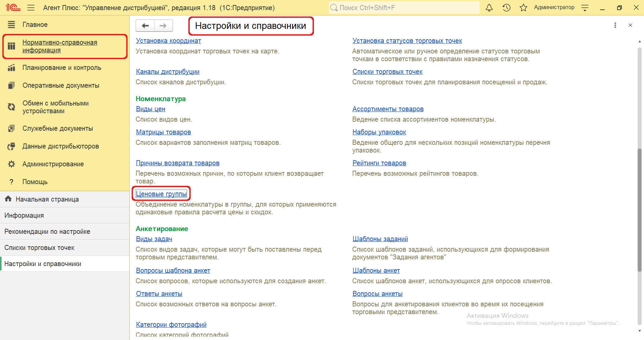Open Администрирование section
Screen dimensions: 644x340
(x=53, y=164)
